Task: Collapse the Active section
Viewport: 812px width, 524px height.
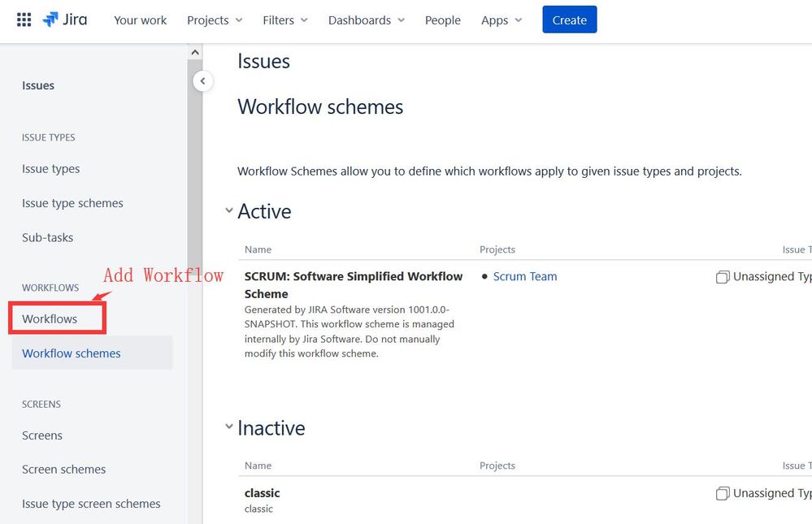Action: click(229, 210)
